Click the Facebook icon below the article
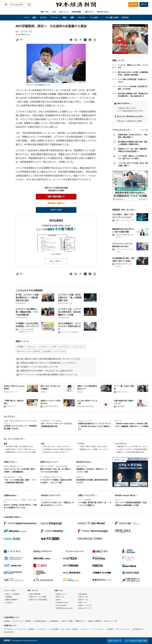 coord(90,274)
